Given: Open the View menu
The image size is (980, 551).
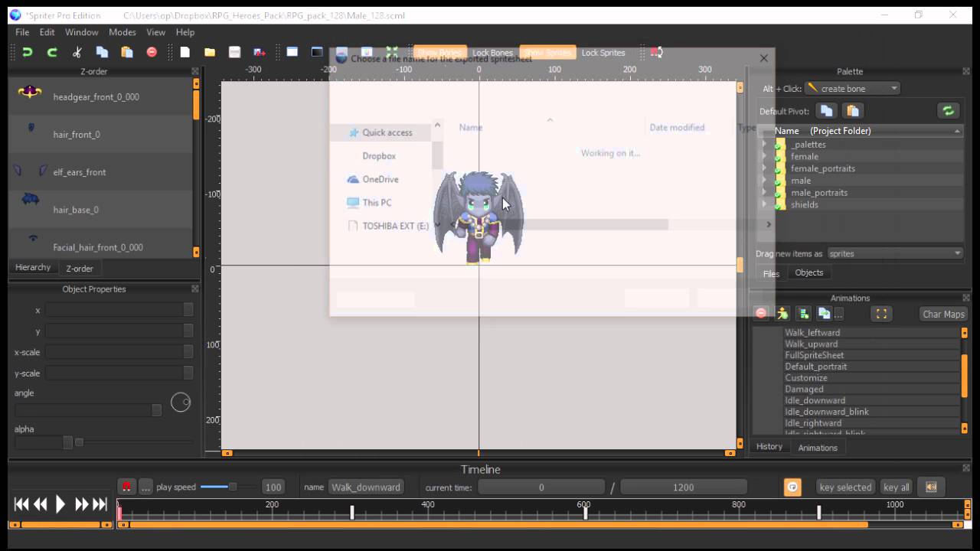Looking at the screenshot, I should click(x=156, y=32).
